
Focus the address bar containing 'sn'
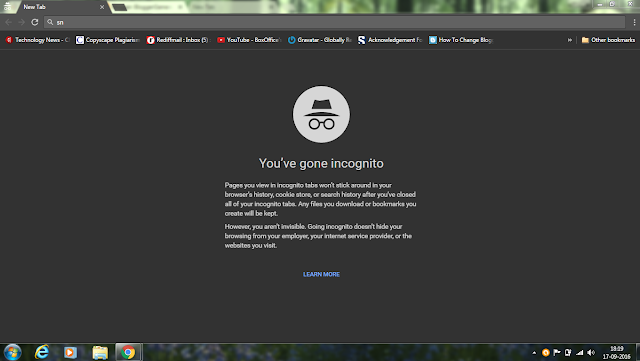click(335, 22)
